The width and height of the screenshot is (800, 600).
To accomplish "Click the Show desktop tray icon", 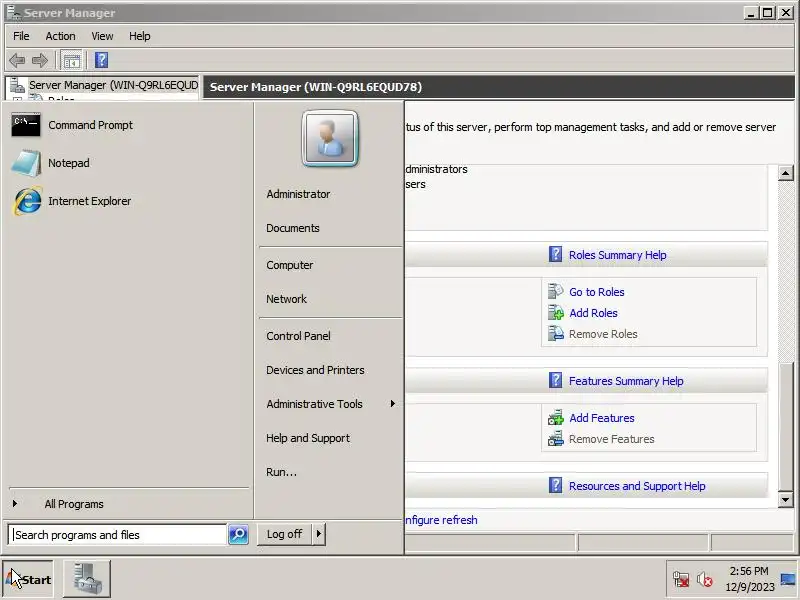I will point(788,580).
